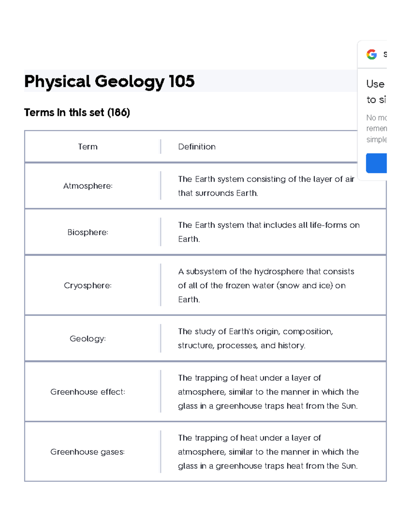Image resolution: width=411 pixels, height=532 pixels.
Task: Select the Geology definition text
Action: (x=255, y=338)
